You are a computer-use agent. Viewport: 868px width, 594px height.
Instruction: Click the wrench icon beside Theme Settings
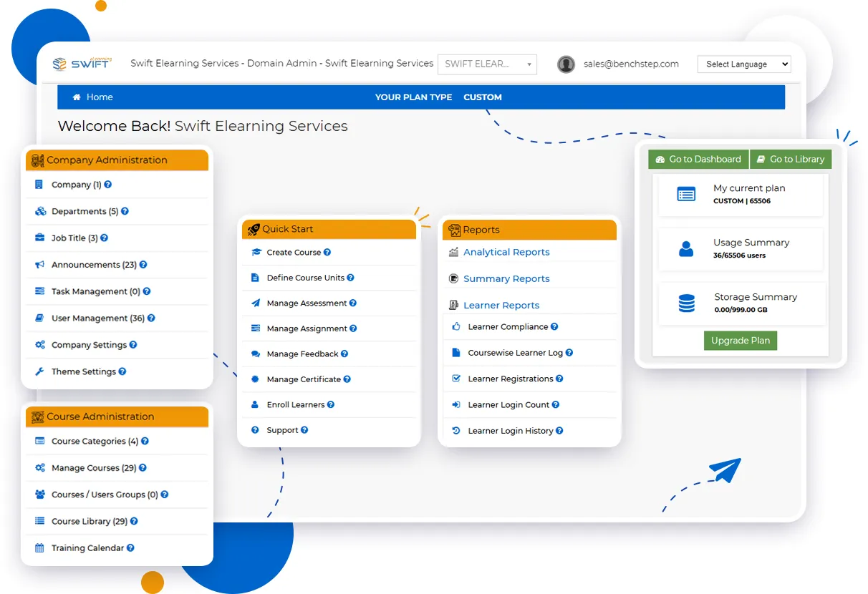(x=39, y=371)
